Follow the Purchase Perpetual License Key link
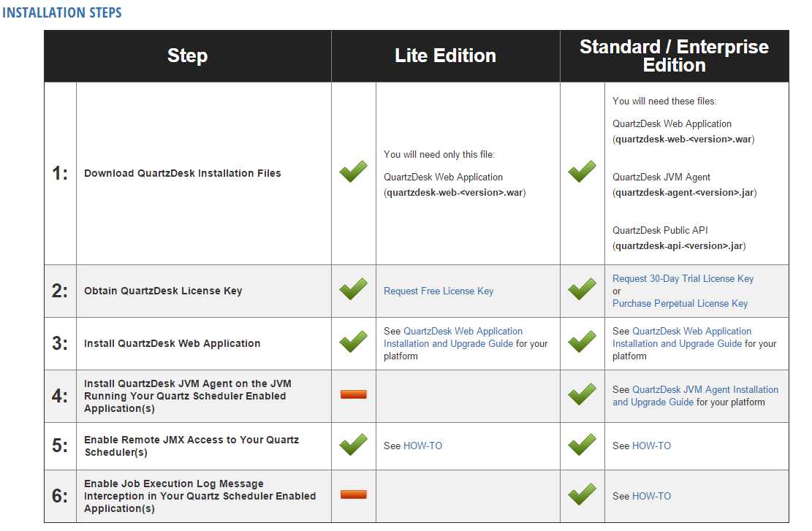Image resolution: width=812 pixels, height=531 pixels. (680, 303)
